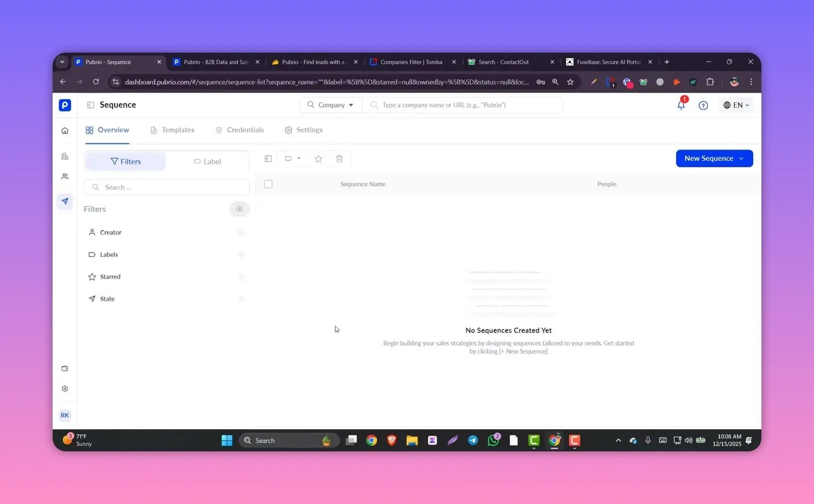Click the filter Search input field

166,187
